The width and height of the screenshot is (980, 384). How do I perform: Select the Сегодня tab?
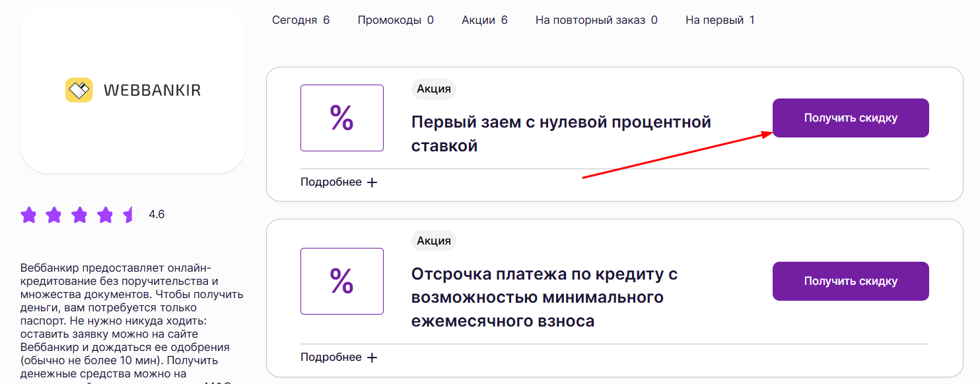(x=300, y=20)
